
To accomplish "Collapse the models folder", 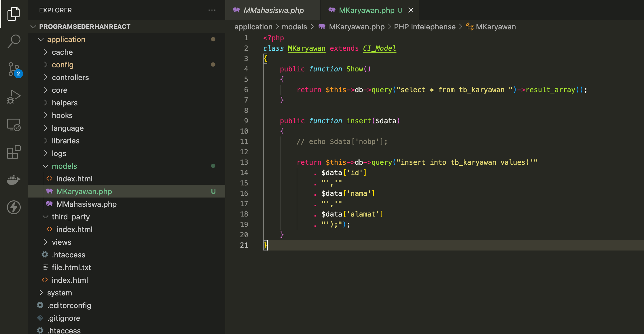I will (64, 166).
